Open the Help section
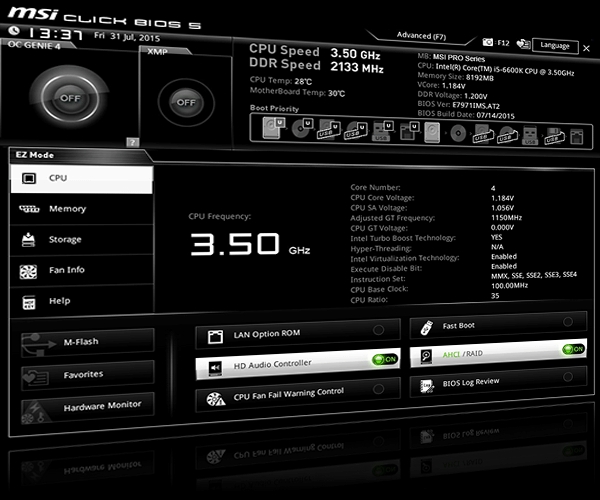Image resolution: width=600 pixels, height=500 pixels. [82, 301]
